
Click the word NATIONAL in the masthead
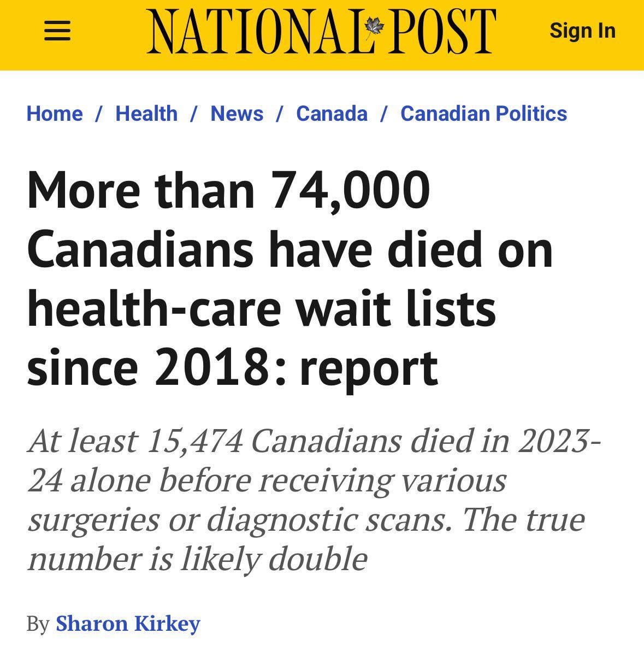point(255,31)
